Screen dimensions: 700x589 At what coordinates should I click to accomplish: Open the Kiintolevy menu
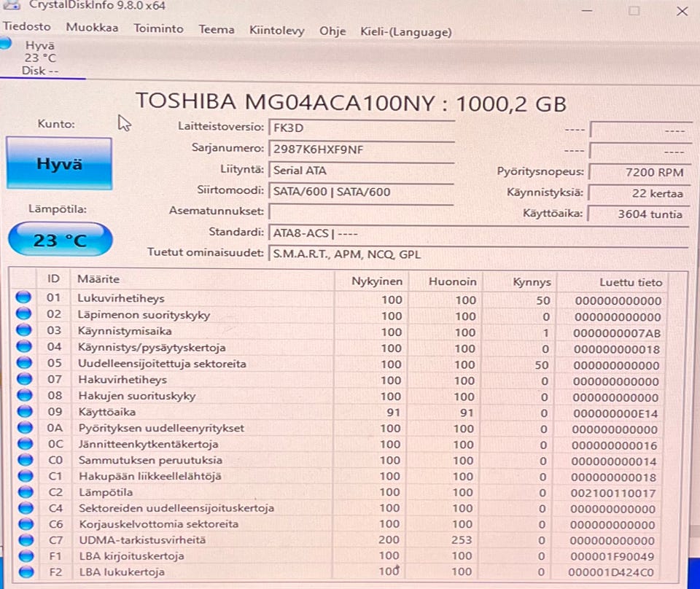pos(277,31)
